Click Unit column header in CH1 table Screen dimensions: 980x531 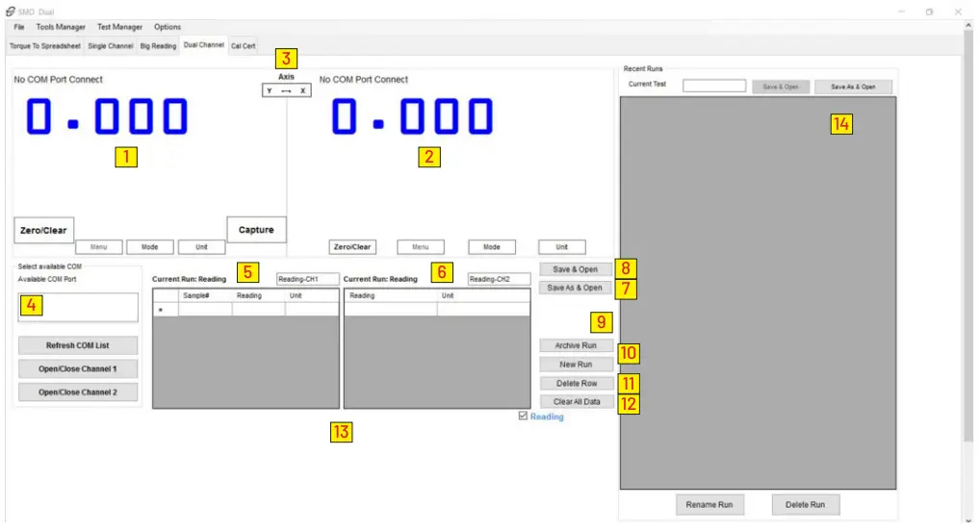[312, 295]
